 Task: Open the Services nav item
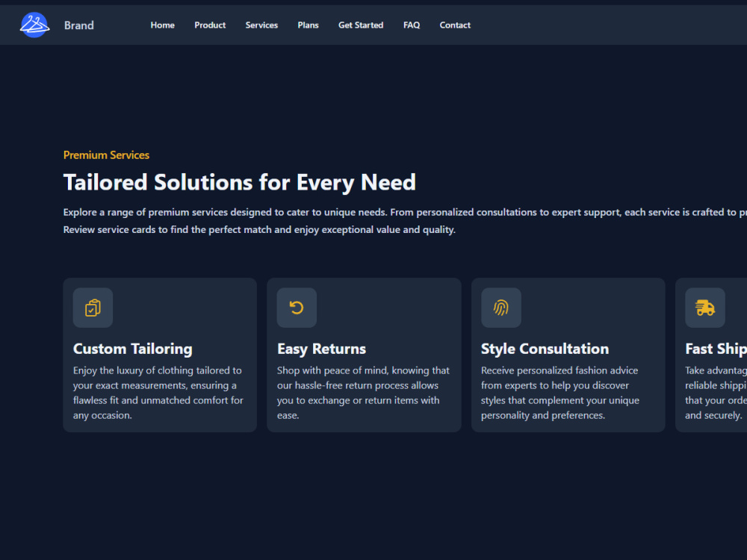(x=261, y=25)
